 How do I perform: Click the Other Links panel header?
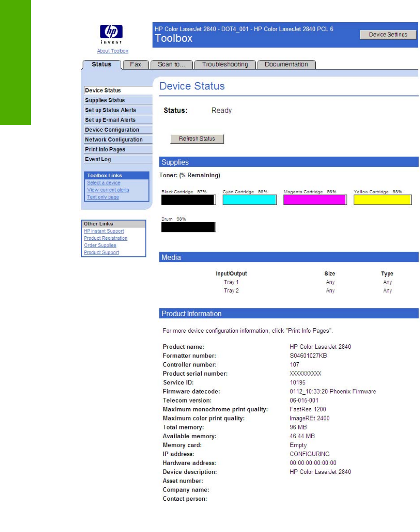pos(113,224)
